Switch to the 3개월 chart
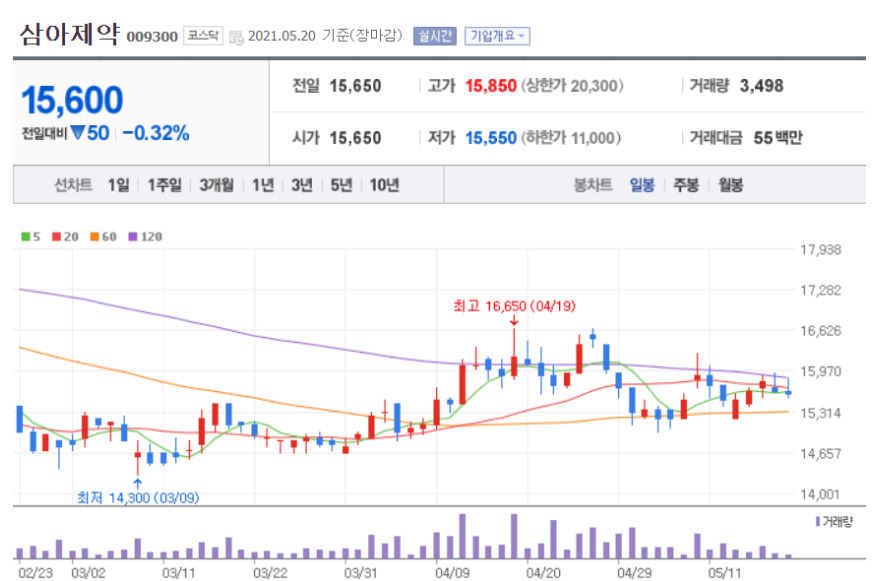Image resolution: width=880 pixels, height=581 pixels. point(217,185)
